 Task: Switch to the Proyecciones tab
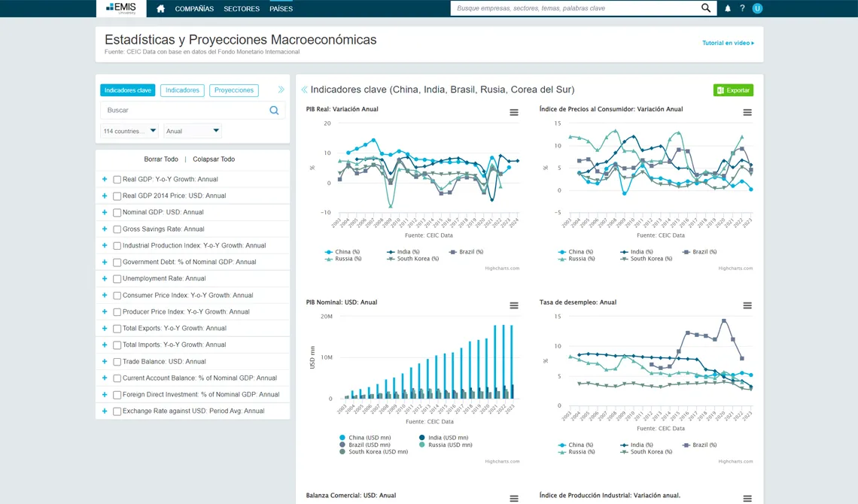tap(233, 90)
